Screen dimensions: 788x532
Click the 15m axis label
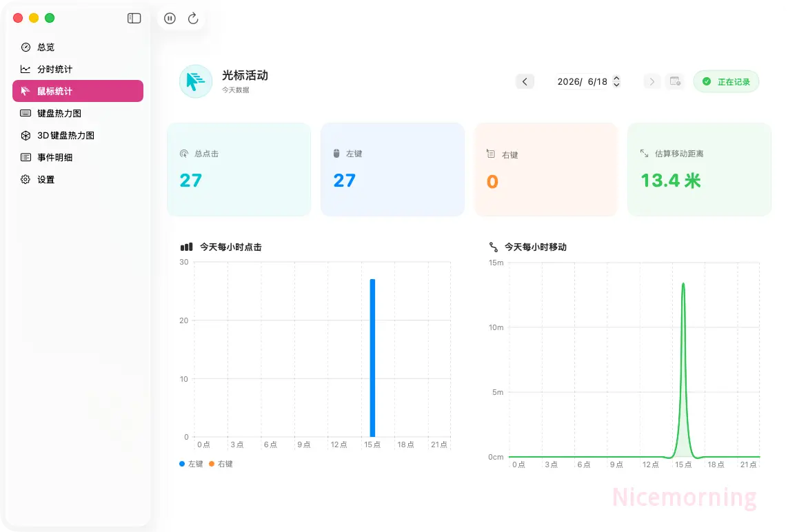coord(496,263)
